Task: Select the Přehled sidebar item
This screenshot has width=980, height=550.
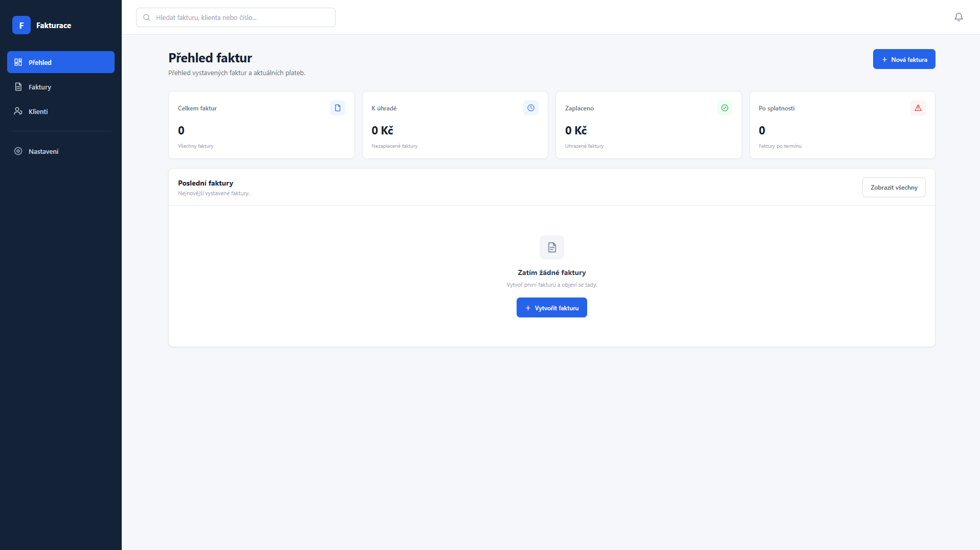Action: 61,62
